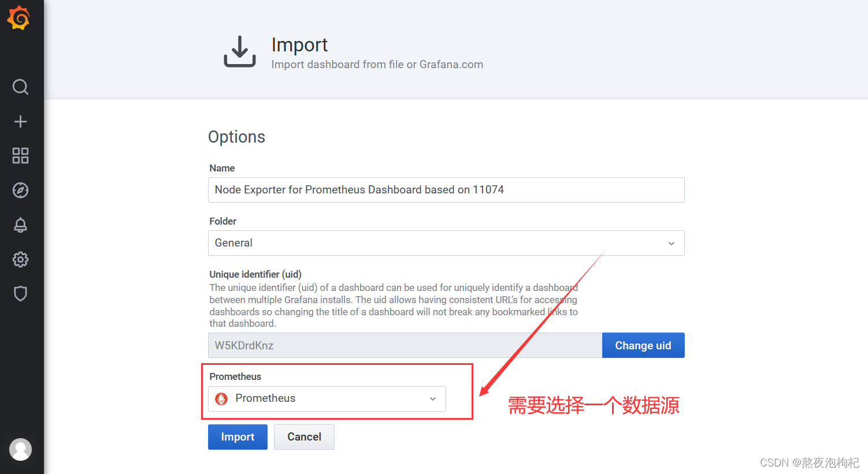Click the Folder dropdown chevron arrow
This screenshot has height=474, width=868.
point(672,244)
